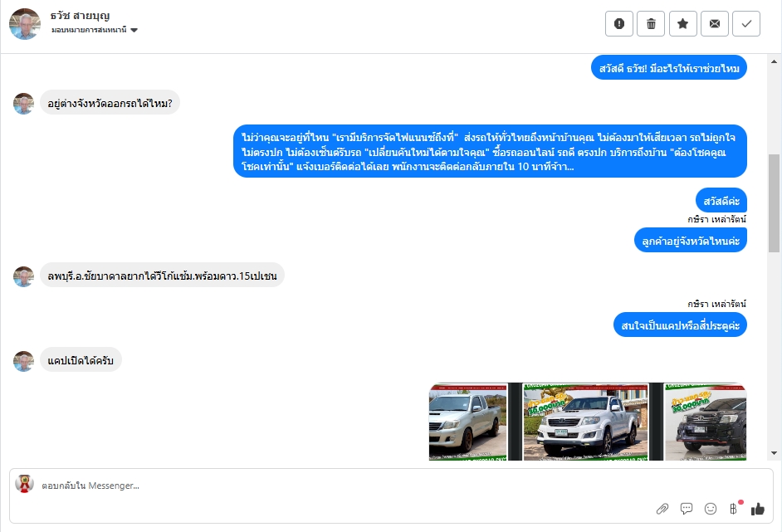Open the white pickup truck photo

(x=585, y=422)
